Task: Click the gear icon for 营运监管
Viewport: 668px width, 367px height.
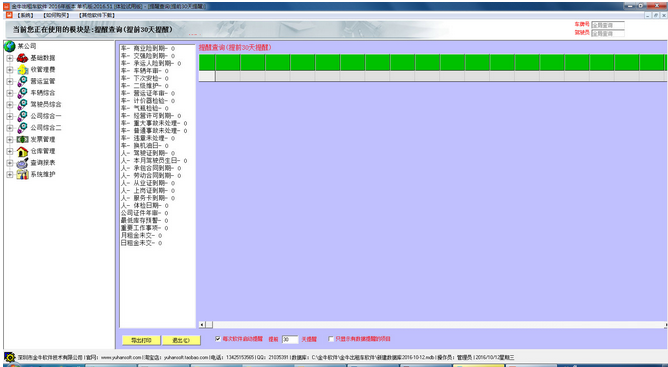Action: 22,81
